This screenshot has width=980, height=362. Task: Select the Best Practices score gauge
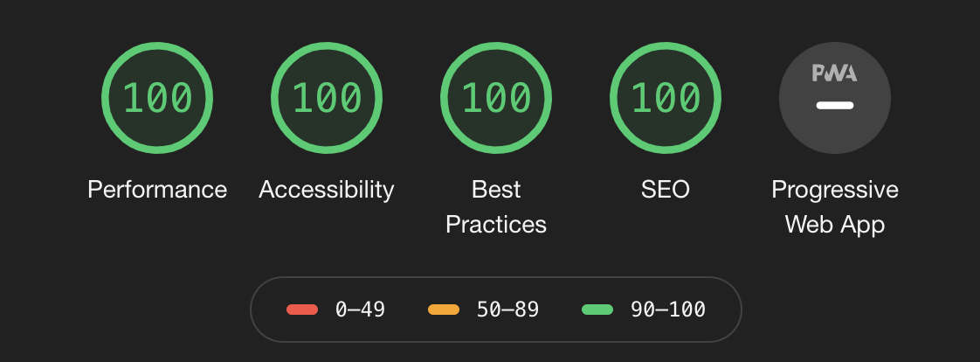tap(495, 98)
